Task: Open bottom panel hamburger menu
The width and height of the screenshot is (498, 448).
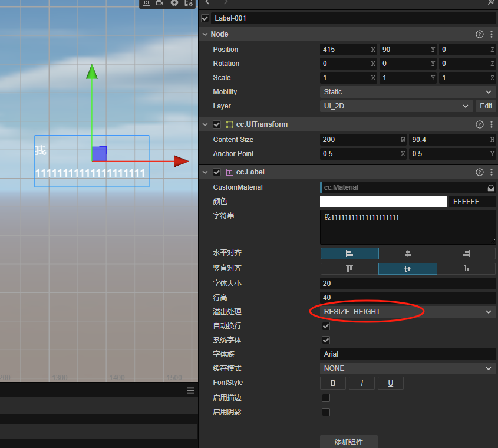Action: [191, 390]
